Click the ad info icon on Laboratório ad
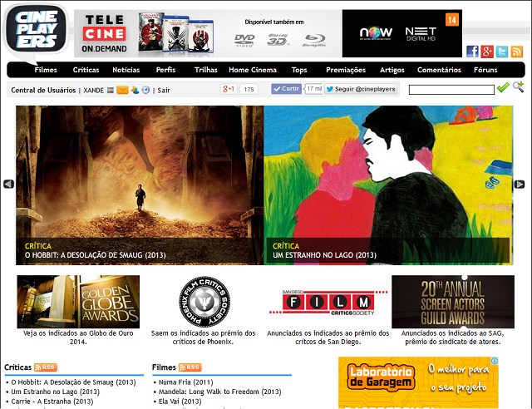Viewport: 532px width, 409px height. click(495, 361)
